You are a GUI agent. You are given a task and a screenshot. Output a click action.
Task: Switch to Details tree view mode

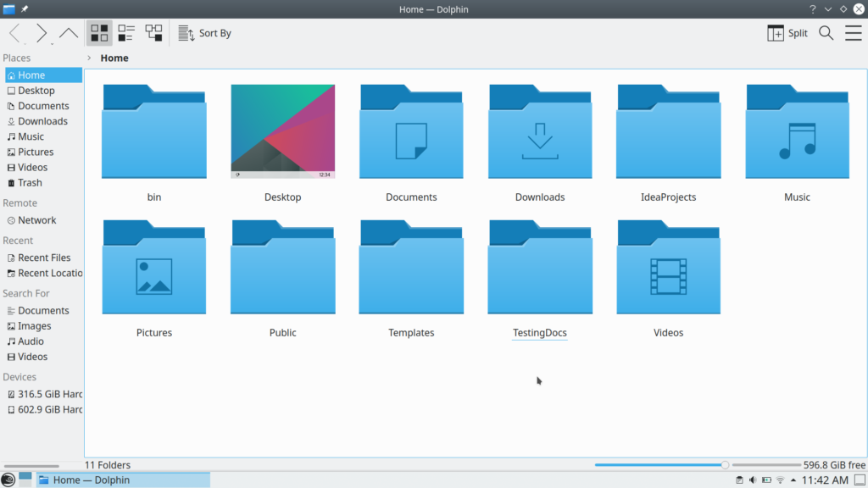[x=153, y=33]
